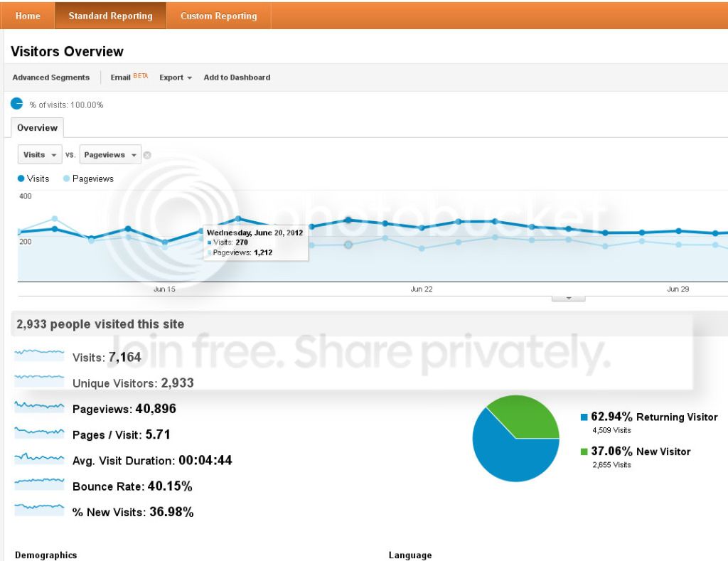Click Add to Dashboard
The width and height of the screenshot is (728, 561).
[x=237, y=78]
